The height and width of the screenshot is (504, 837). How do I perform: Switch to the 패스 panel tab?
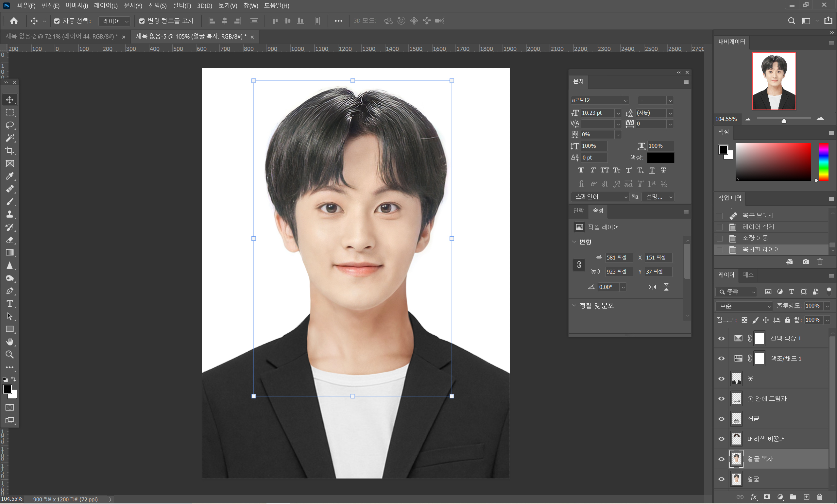tap(748, 275)
